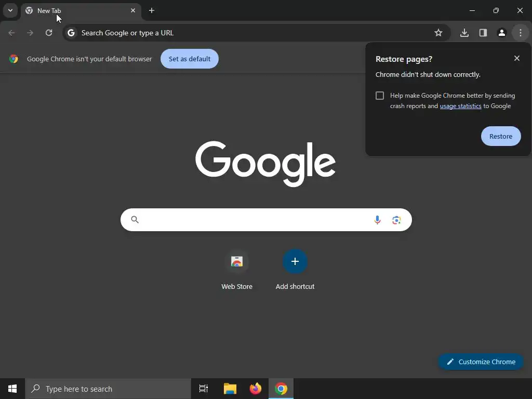
Task: Click "Google Chrome isn't your default browser" text
Action: 89,59
